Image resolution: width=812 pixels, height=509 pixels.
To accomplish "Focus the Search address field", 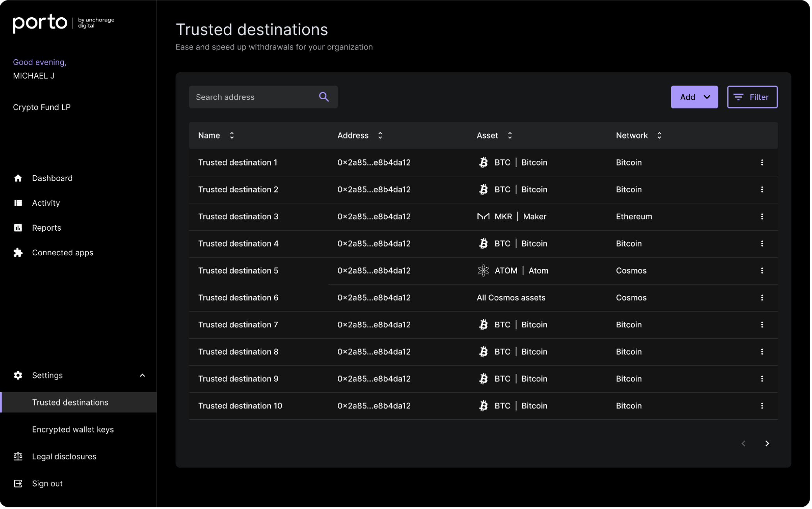I will point(264,97).
